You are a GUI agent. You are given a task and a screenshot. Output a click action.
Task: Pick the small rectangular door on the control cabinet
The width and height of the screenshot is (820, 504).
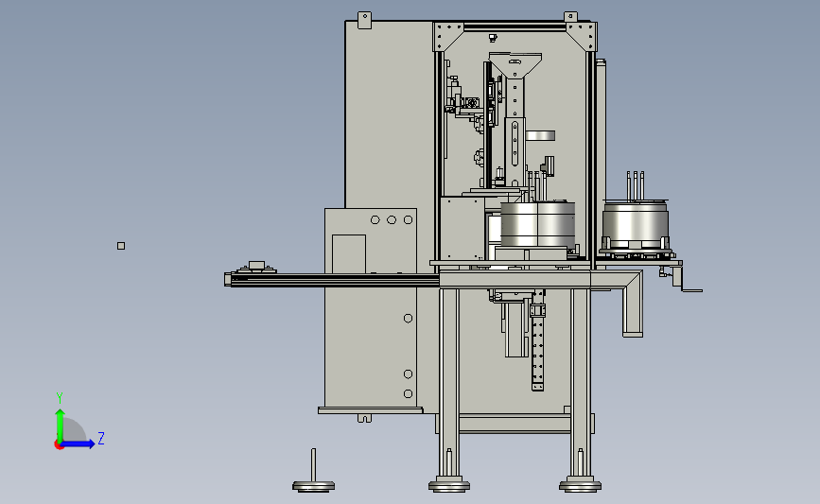tap(349, 253)
